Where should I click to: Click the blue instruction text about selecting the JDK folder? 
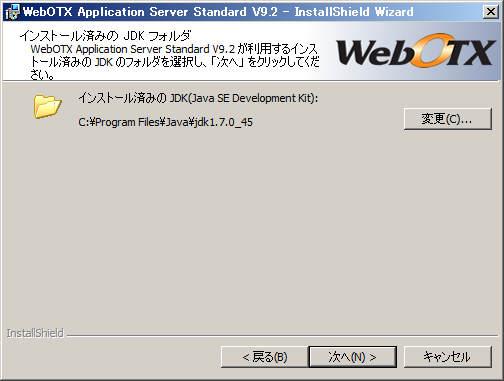coord(175,62)
